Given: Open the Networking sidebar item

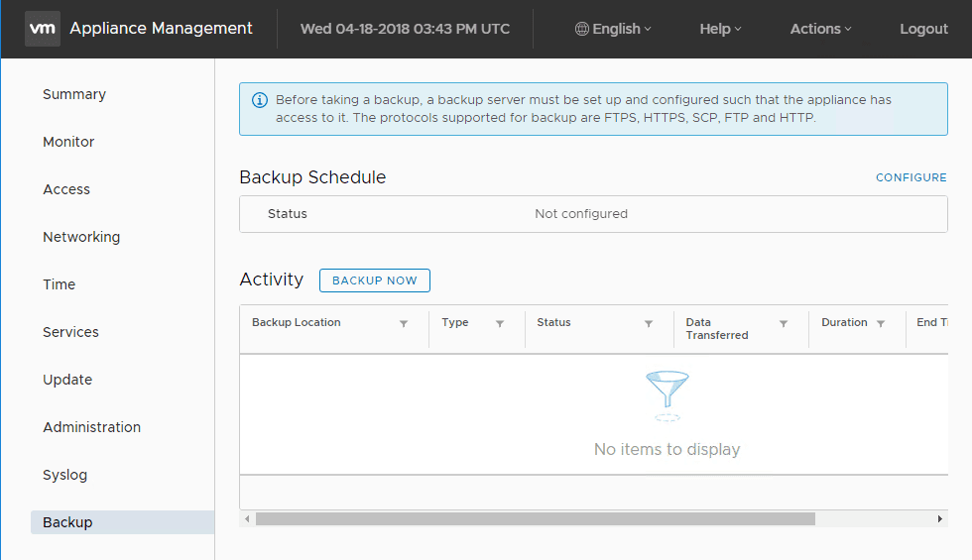Looking at the screenshot, I should point(81,237).
